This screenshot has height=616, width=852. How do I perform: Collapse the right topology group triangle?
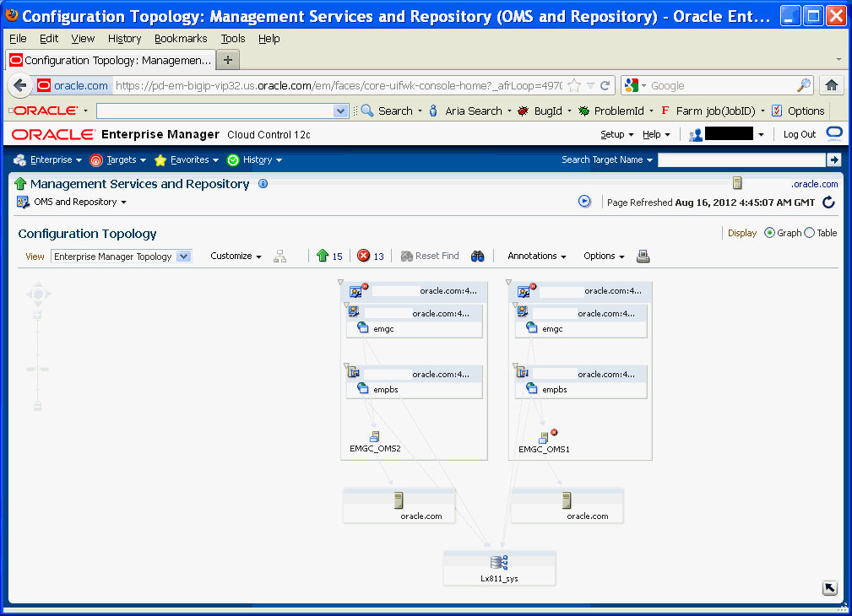coord(508,282)
